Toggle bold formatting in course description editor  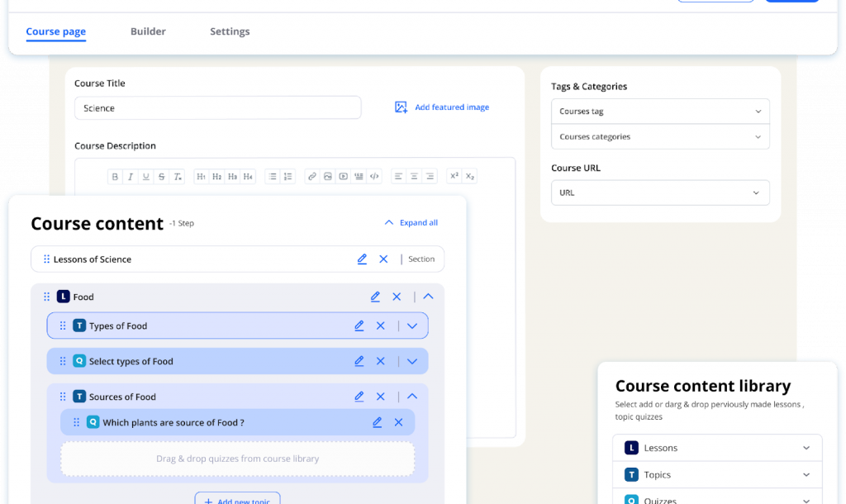click(115, 176)
